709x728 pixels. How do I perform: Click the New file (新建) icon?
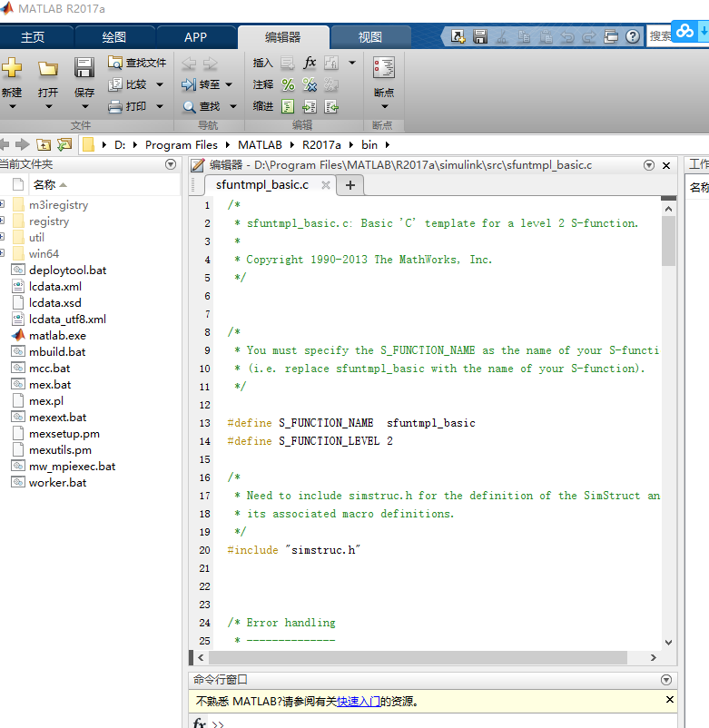[x=11, y=69]
